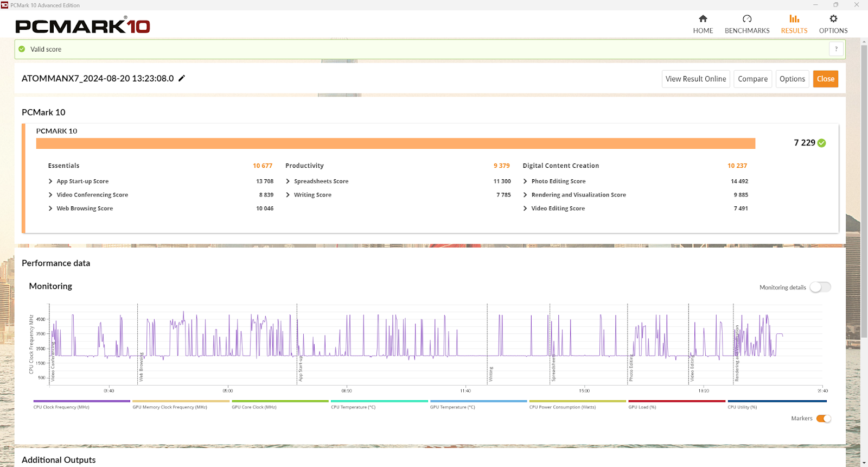The image size is (868, 467).
Task: Click the orange PCMark 10 score bar
Action: (x=395, y=143)
